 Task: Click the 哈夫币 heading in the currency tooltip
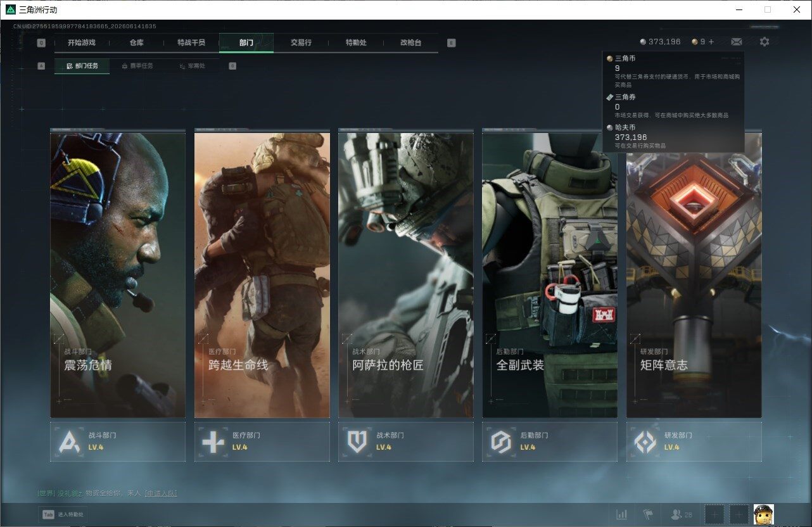pos(625,128)
